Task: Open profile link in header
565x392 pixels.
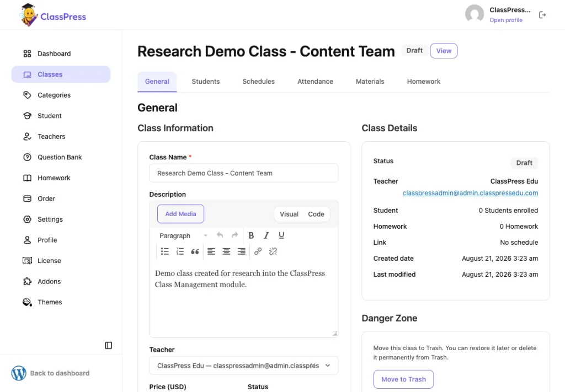Action: (x=506, y=20)
